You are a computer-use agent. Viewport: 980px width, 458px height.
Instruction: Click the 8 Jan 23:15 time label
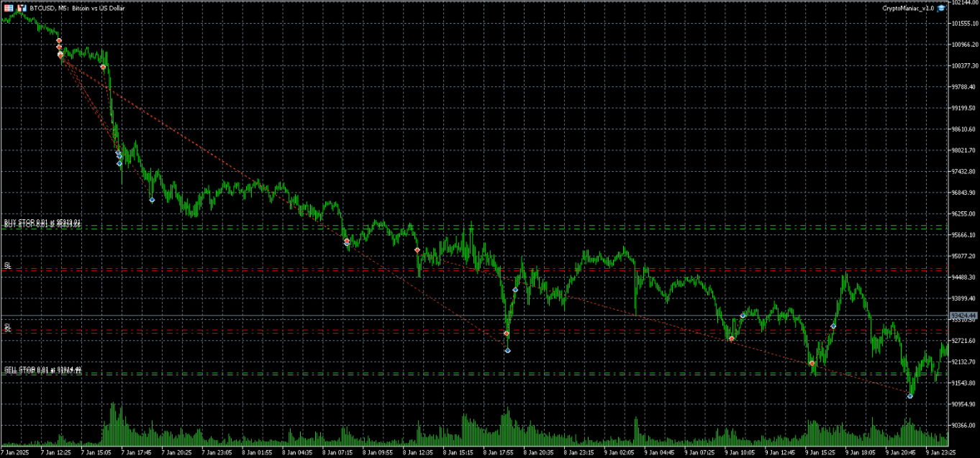pos(579,453)
